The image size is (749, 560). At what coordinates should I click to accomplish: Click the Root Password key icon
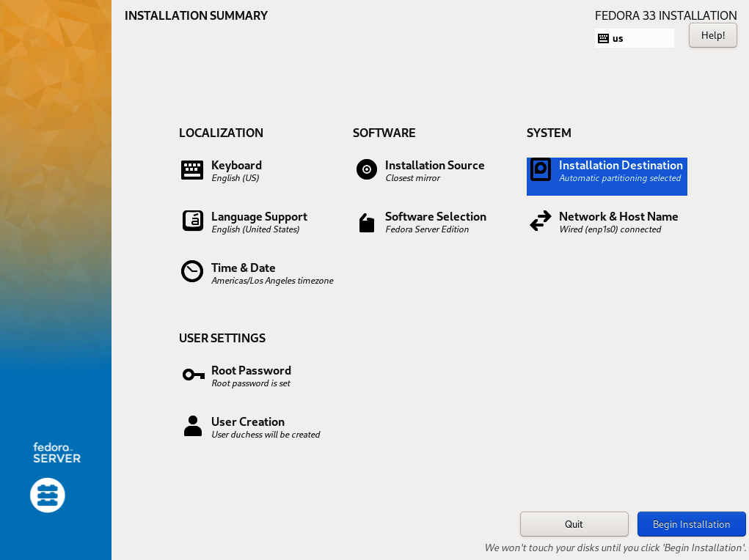[x=191, y=375]
